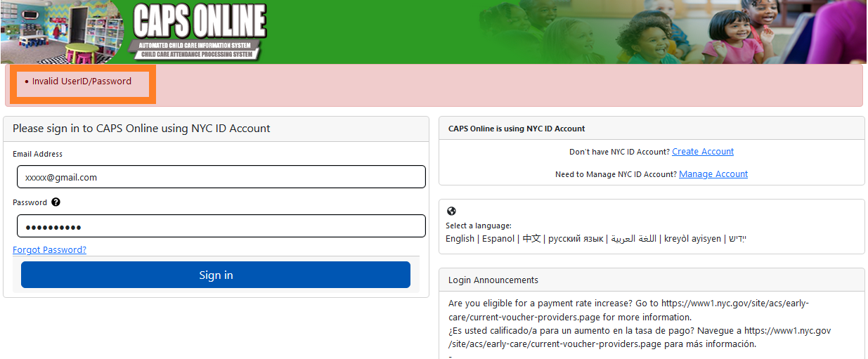
Task: Focus the Email Address input field
Action: coord(221,177)
